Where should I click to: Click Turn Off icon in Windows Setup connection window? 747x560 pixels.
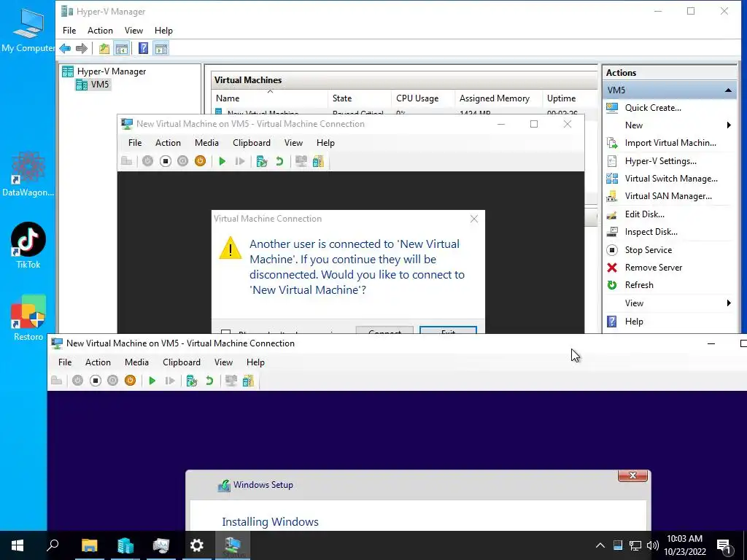point(96,381)
